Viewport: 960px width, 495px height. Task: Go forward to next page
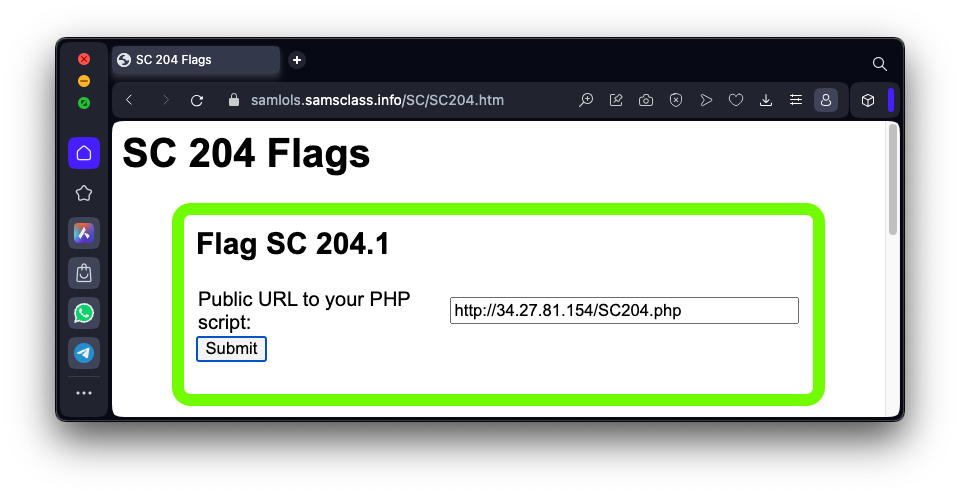pos(165,100)
